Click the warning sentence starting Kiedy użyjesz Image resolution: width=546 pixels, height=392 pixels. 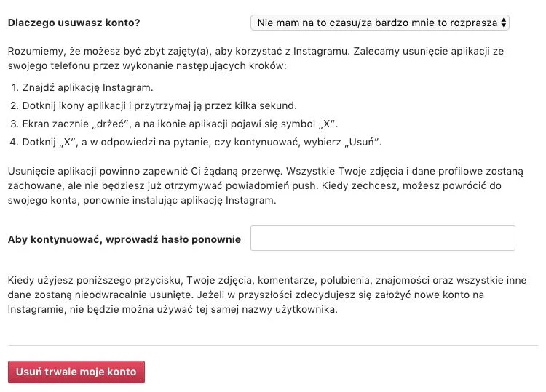[267, 287]
